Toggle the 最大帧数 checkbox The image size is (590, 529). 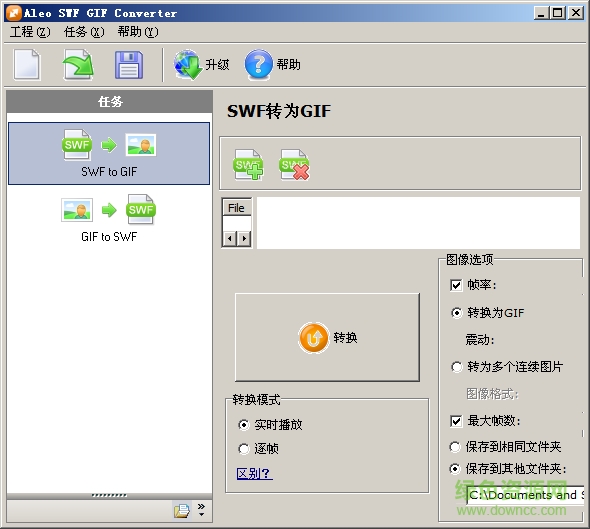tap(456, 421)
